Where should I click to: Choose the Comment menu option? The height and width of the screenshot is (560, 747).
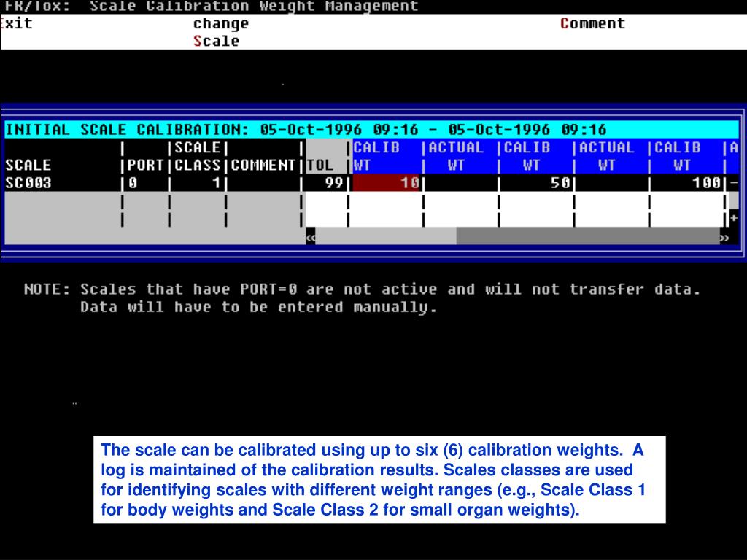tap(592, 23)
